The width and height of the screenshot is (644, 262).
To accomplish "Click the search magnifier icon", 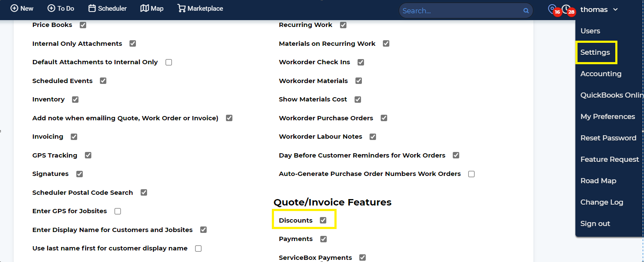I will (x=526, y=11).
